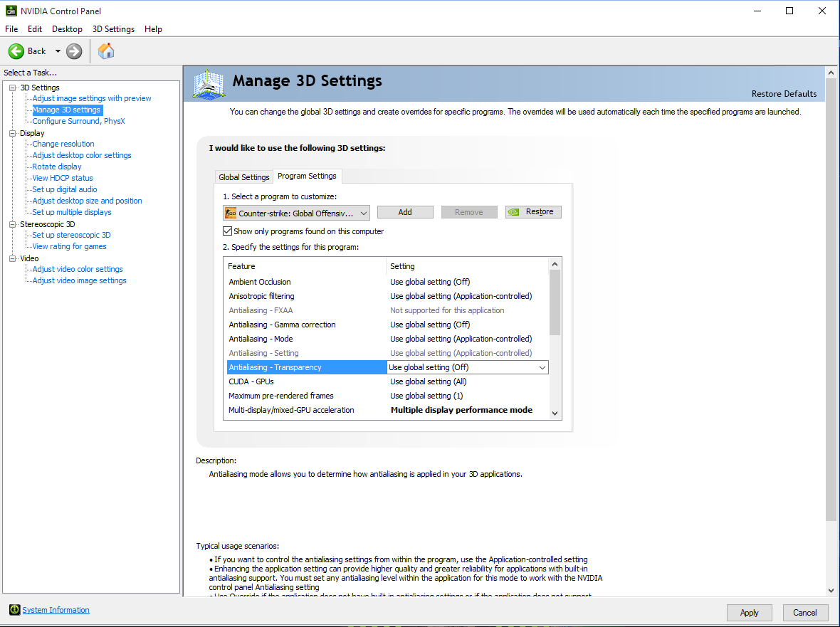Select Manage 3D settings task
Image resolution: width=840 pixels, height=627 pixels.
tap(66, 110)
